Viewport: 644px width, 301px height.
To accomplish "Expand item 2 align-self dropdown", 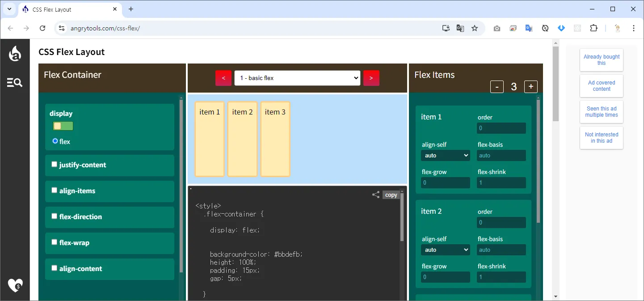I will [x=446, y=250].
